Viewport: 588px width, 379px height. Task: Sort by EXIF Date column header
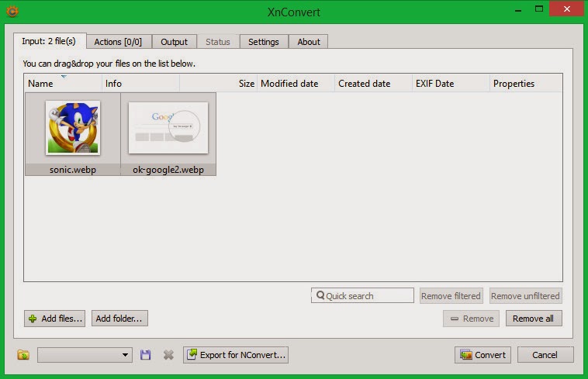[x=451, y=83]
